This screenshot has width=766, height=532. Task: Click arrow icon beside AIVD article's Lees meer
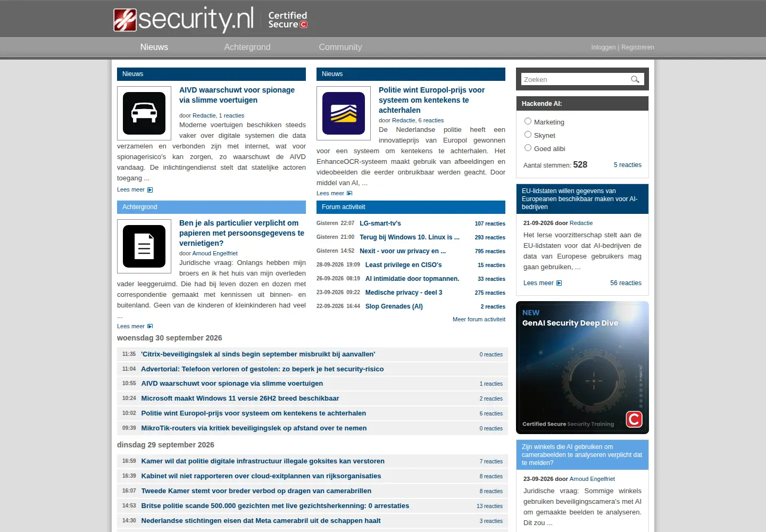150,190
